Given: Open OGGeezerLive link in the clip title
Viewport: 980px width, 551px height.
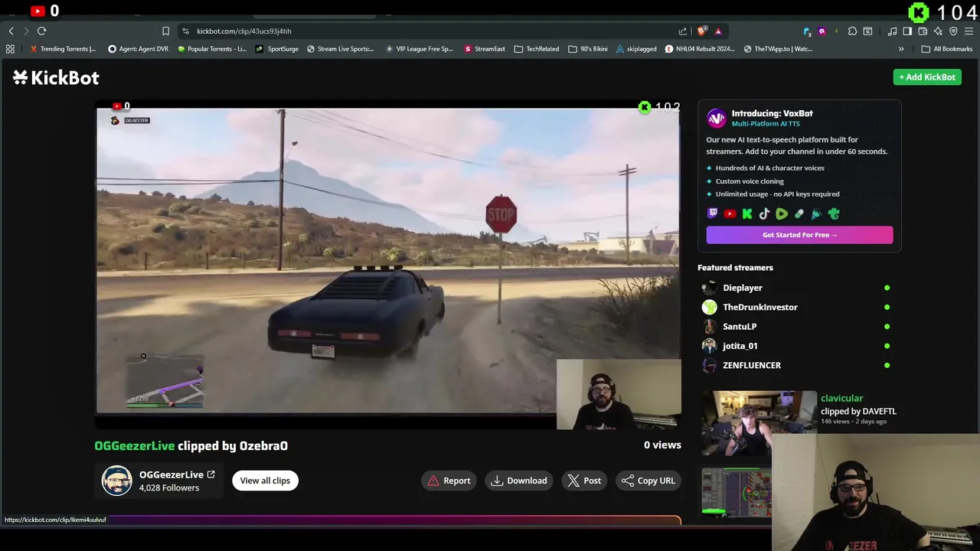Looking at the screenshot, I should click(x=135, y=445).
